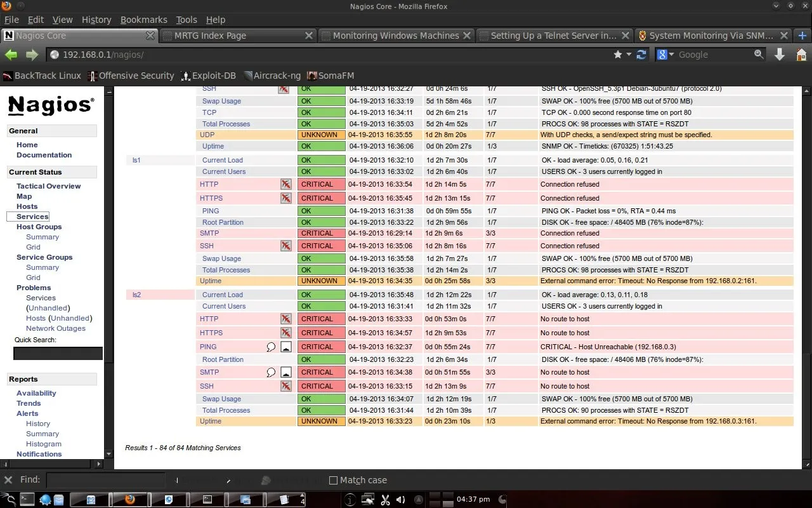Open the ls2 host link

click(x=136, y=295)
